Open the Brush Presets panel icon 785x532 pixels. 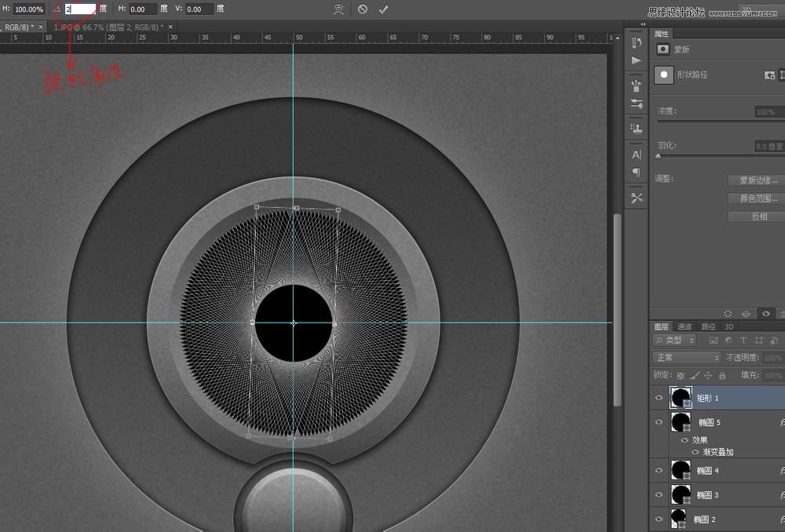(x=636, y=86)
